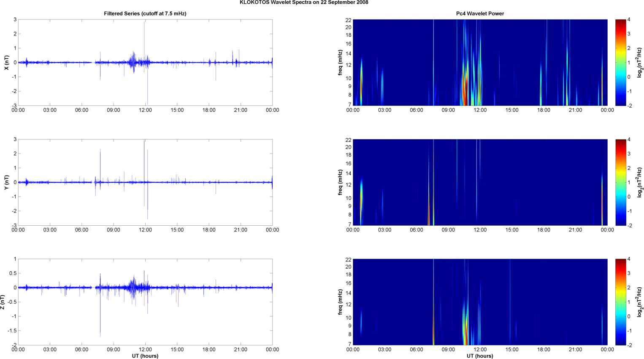
Task: Select the Z component time series plot
Action: (145, 302)
